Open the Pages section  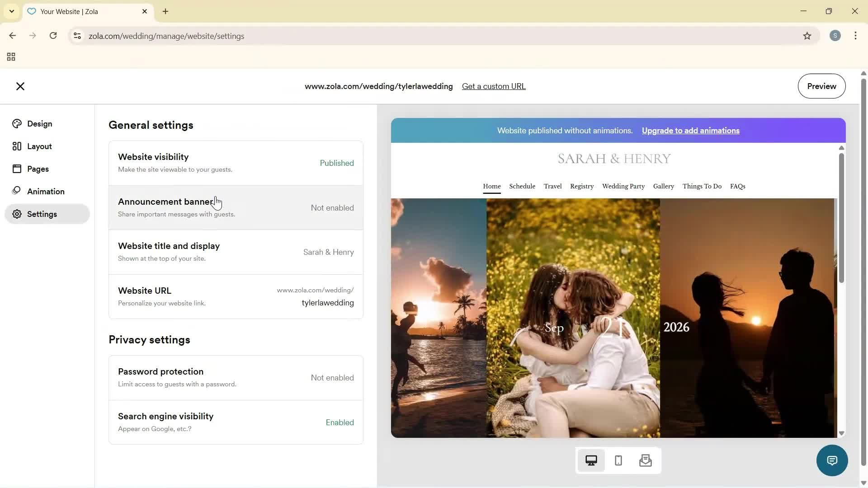click(38, 169)
